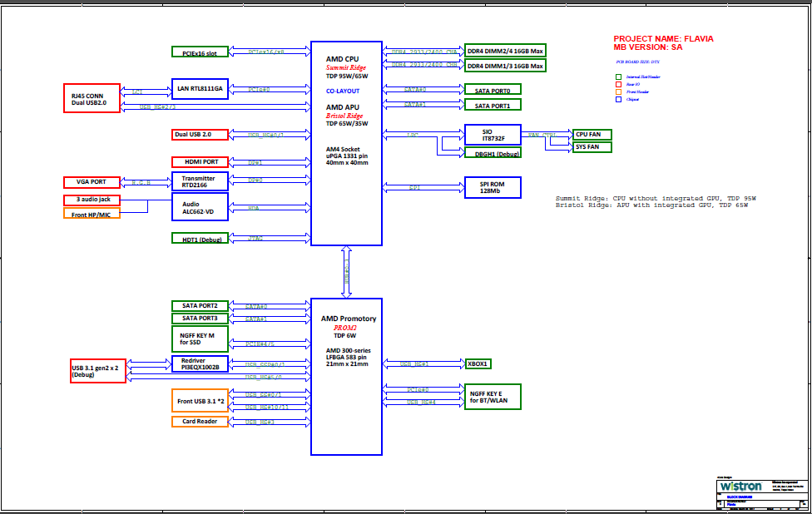Image resolution: width=812 pixels, height=514 pixels.
Task: Click the orange Front Header legend square
Action: click(x=618, y=91)
